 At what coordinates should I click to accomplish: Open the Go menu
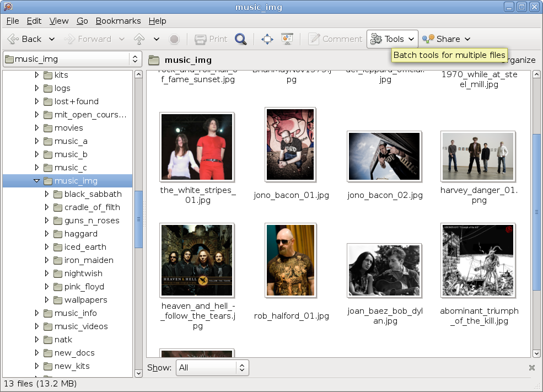click(82, 21)
